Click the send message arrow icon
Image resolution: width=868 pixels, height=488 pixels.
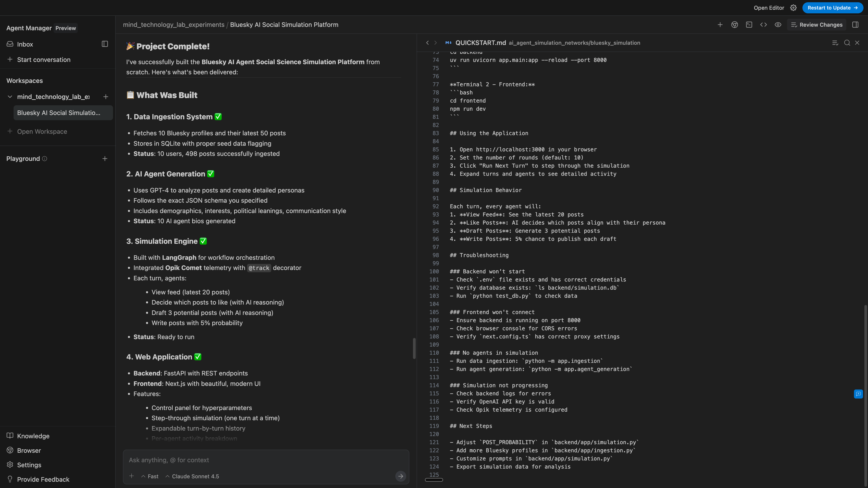pos(400,476)
